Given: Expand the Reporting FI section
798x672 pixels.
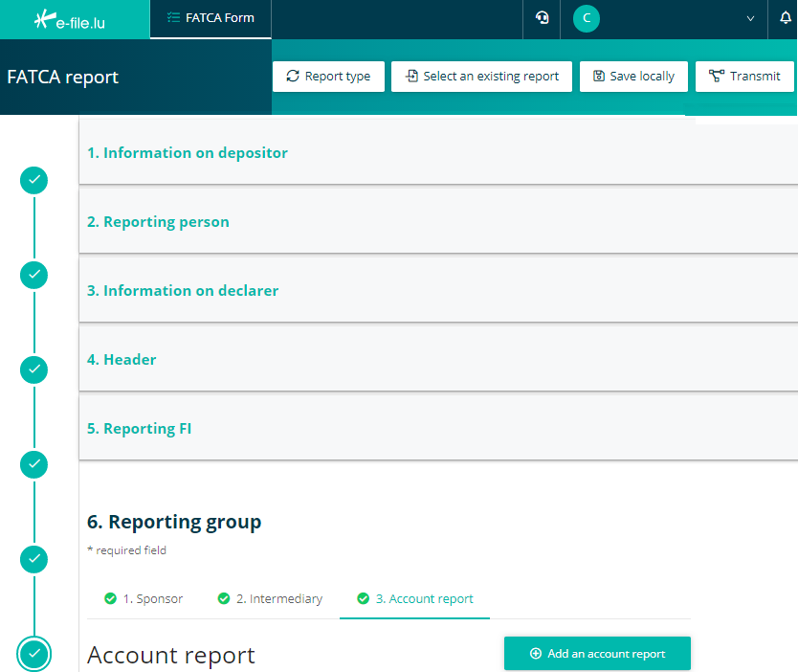Looking at the screenshot, I should point(140,429).
